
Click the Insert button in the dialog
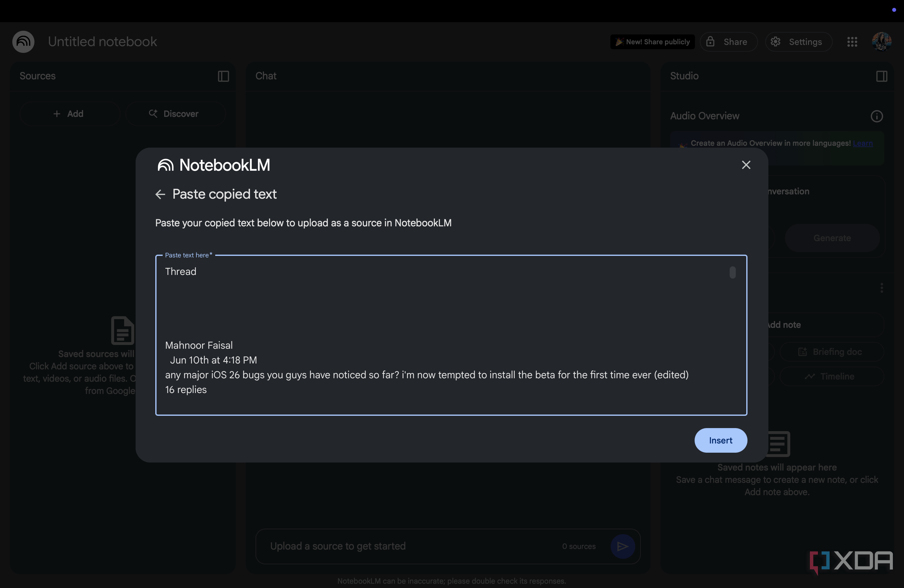(720, 440)
